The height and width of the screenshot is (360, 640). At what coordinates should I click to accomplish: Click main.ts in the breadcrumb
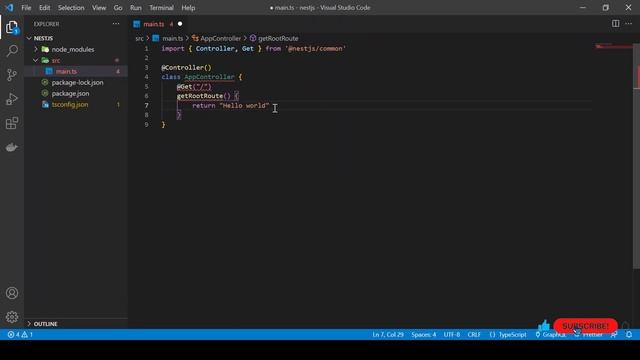coord(172,38)
